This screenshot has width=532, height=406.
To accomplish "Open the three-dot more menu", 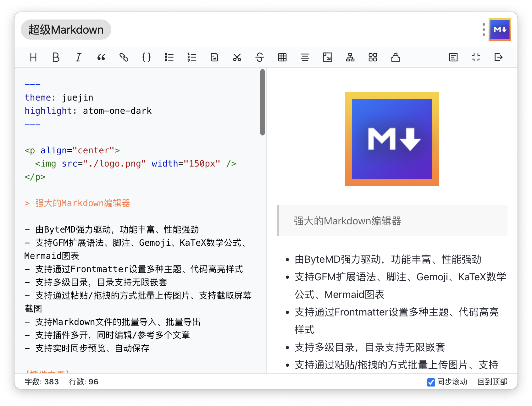I will 484,30.
